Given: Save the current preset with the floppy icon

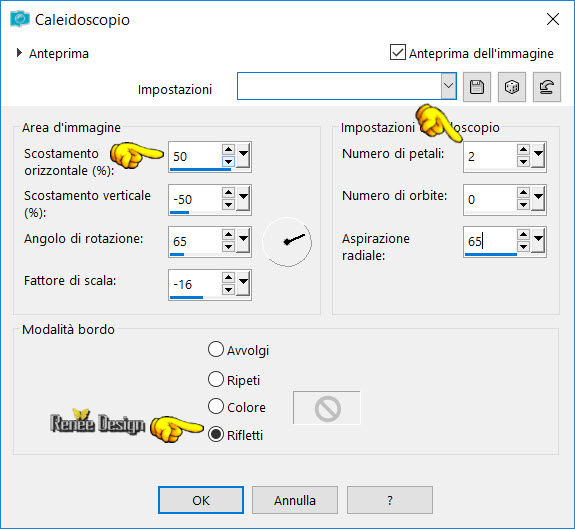Looking at the screenshot, I should pos(477,87).
